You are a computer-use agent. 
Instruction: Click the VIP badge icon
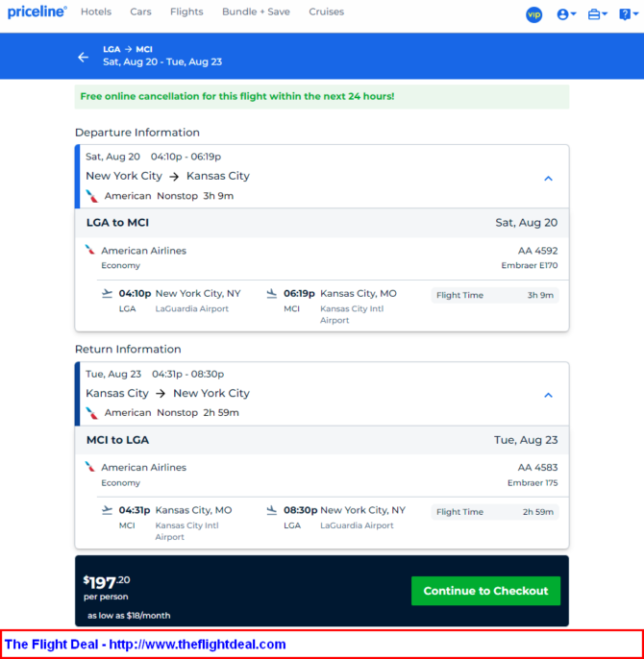[533, 14]
